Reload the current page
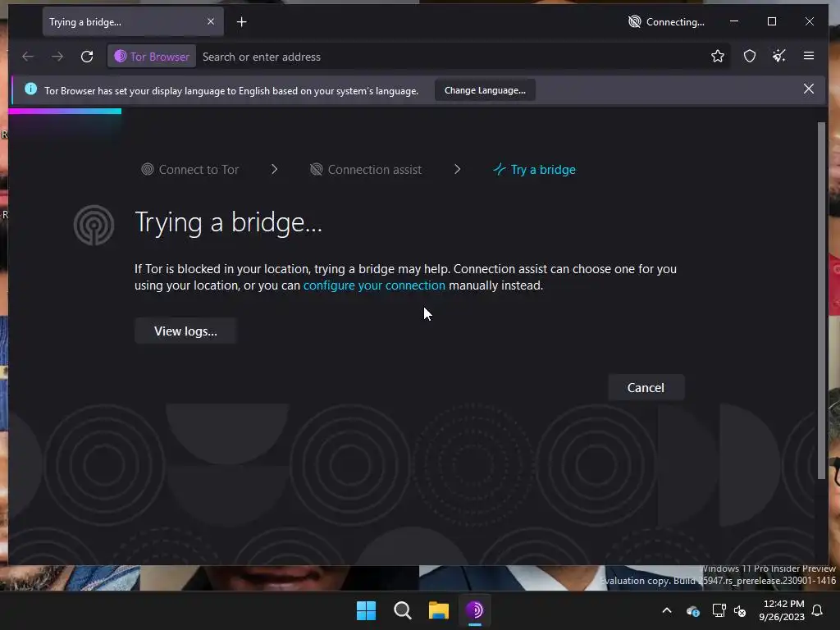Image resolution: width=840 pixels, height=630 pixels. tap(87, 57)
